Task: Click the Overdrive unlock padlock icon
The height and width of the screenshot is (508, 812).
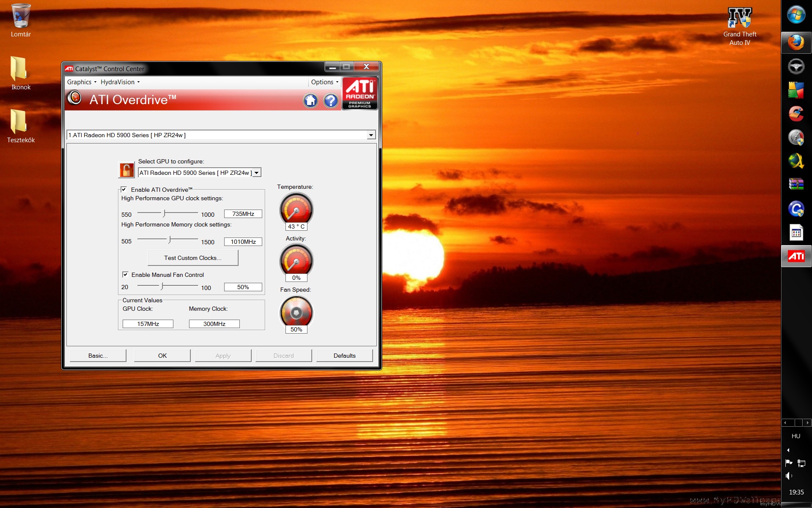Action: click(x=126, y=169)
